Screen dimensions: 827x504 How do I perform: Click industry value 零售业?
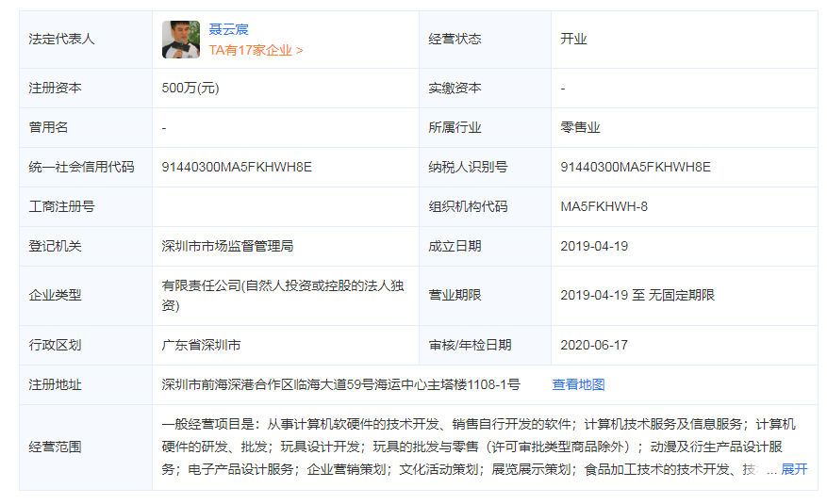[580, 127]
